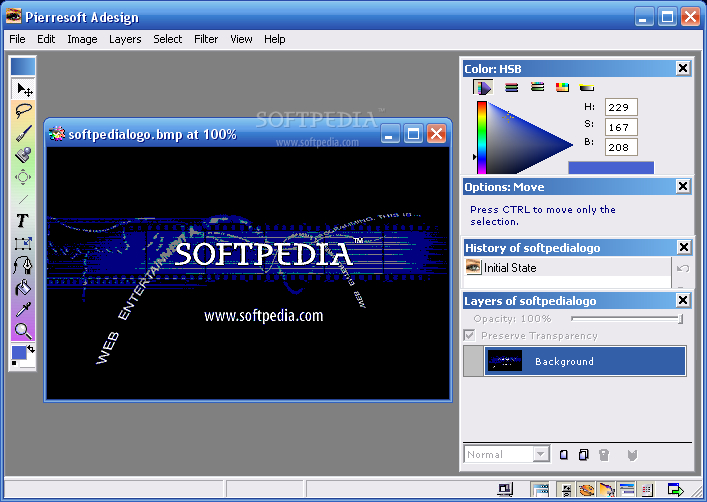Click the green arrow window icon in the status bar
Image resolution: width=707 pixels, height=502 pixels.
coord(675,489)
